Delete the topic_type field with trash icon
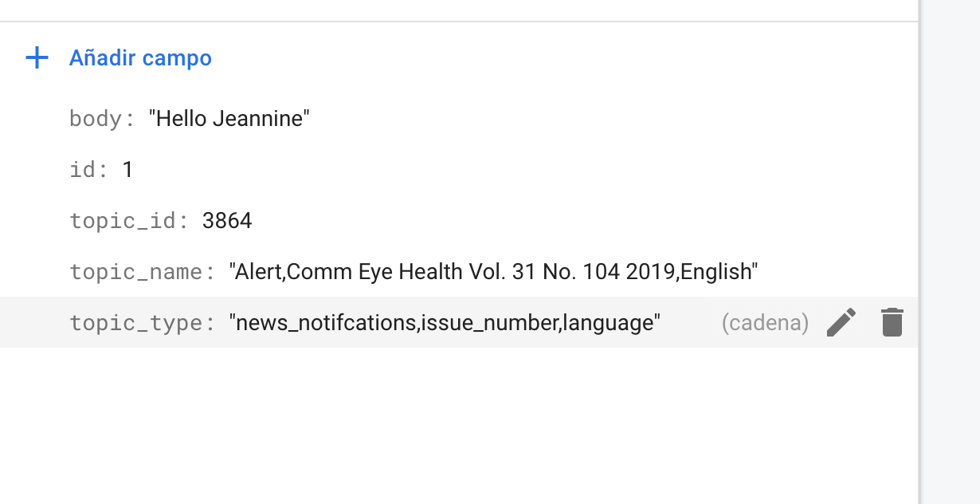The width and height of the screenshot is (980, 504). [x=892, y=323]
